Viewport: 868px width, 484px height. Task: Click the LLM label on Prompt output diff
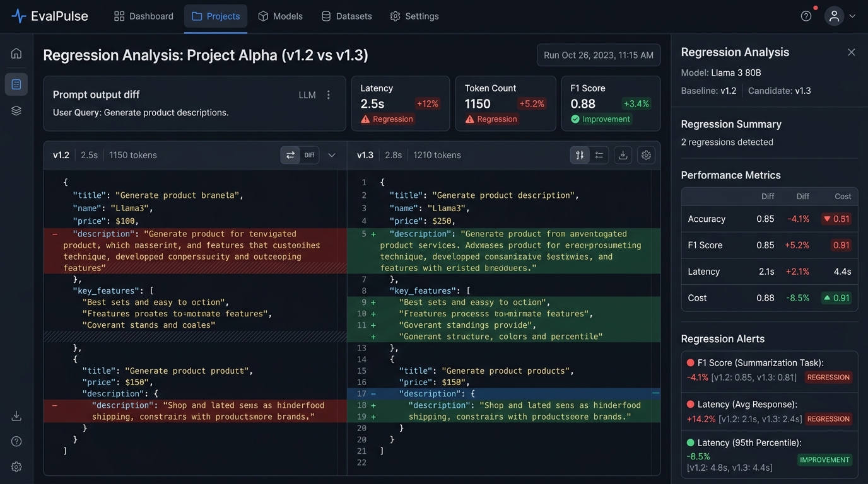click(307, 95)
